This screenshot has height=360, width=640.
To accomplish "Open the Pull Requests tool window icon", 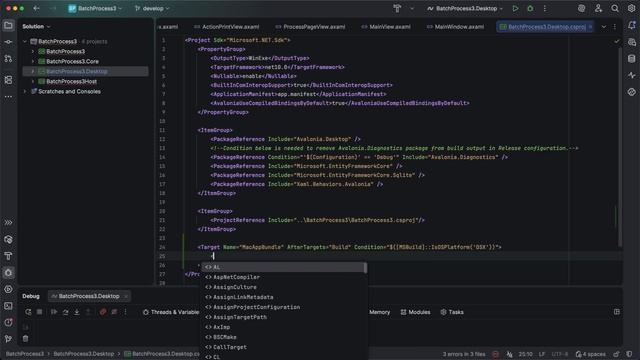I will pyautogui.click(x=8, y=59).
